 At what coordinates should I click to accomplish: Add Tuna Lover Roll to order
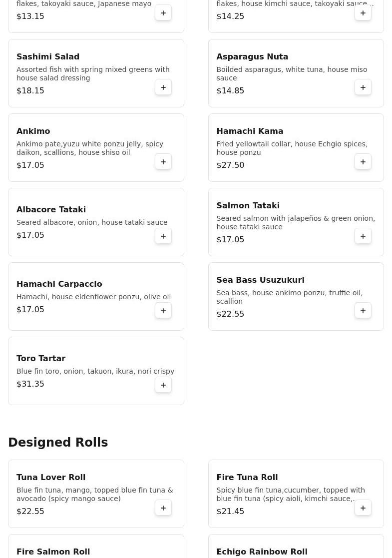coord(163,508)
